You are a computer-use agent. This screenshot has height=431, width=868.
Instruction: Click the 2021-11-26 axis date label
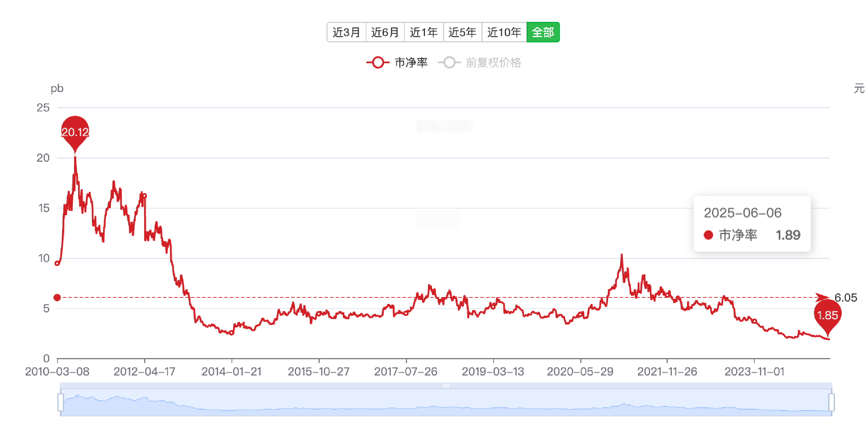[x=667, y=372]
